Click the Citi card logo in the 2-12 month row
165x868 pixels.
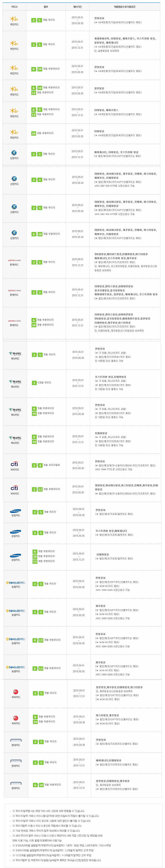point(15,488)
